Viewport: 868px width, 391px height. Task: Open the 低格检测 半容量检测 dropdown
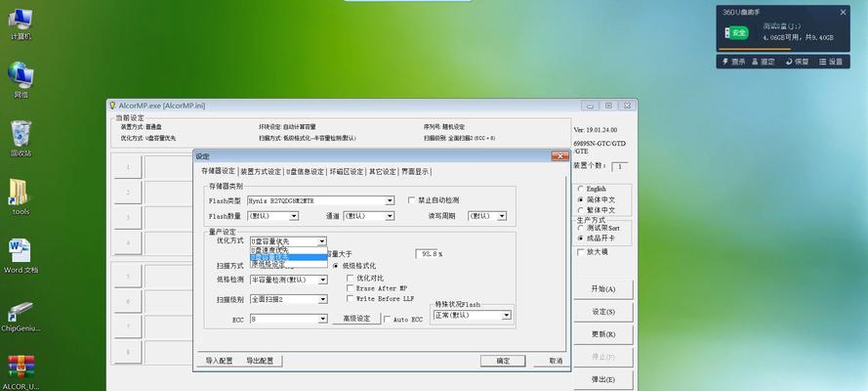click(x=323, y=281)
